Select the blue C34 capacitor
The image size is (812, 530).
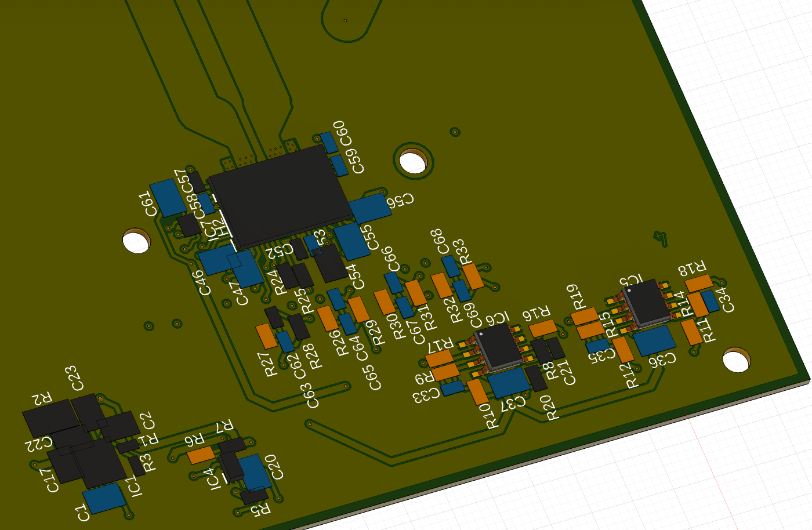tap(710, 302)
